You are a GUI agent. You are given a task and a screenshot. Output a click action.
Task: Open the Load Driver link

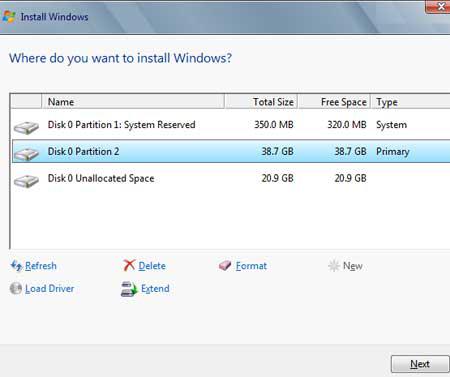click(x=50, y=289)
